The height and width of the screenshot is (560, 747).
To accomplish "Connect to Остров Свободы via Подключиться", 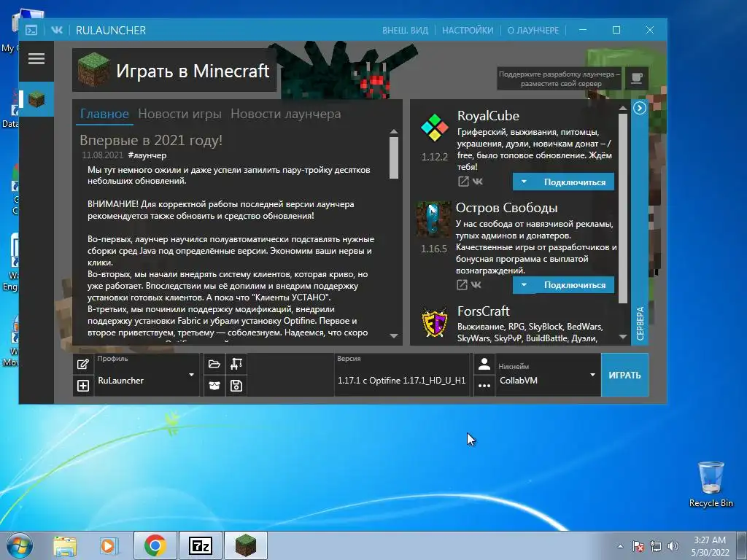I will (x=575, y=285).
